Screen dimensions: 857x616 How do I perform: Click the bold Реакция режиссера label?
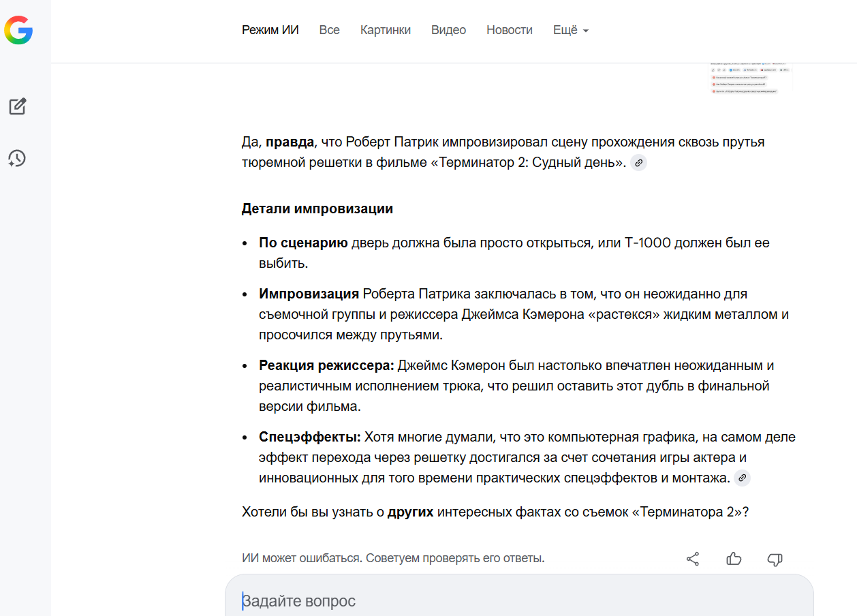326,366
